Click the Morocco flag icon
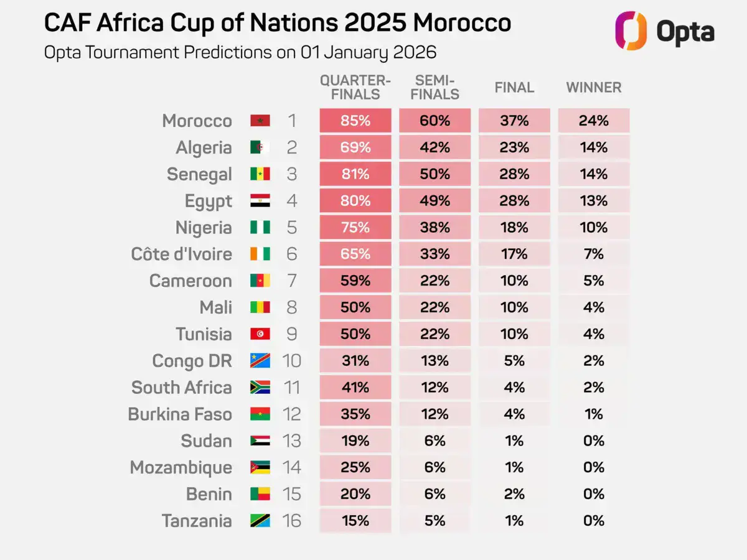This screenshot has height=560, width=747. (260, 121)
